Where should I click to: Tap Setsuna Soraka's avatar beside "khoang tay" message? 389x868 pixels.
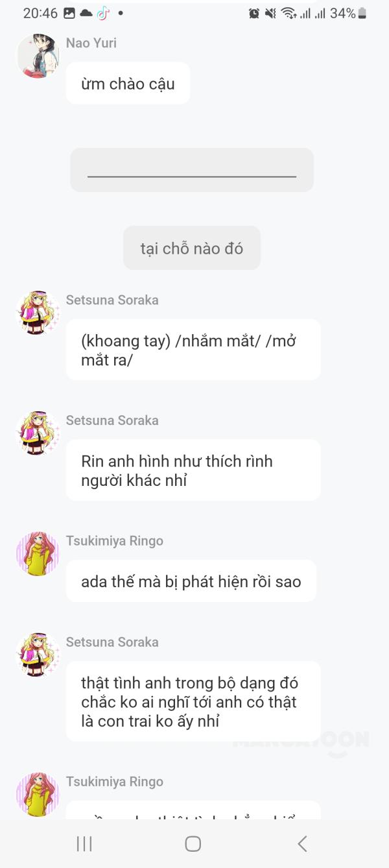38,313
